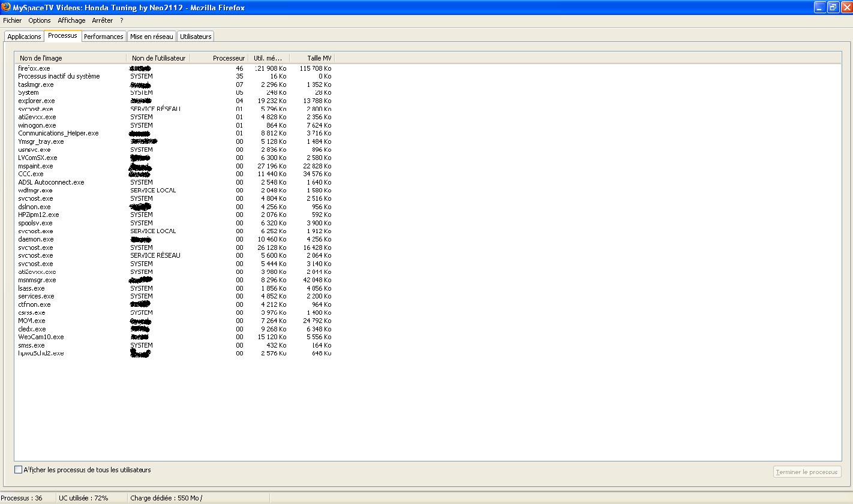
Task: Restore down the window
Action: tap(833, 7)
